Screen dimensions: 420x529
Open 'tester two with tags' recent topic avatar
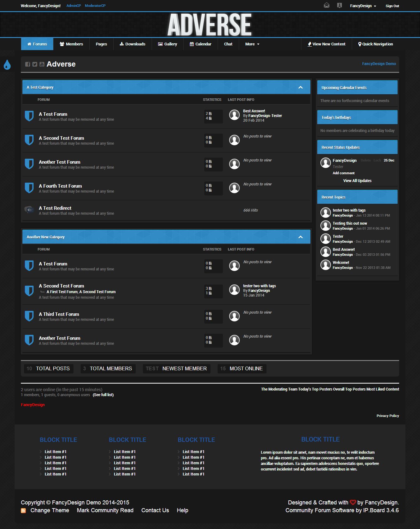tap(325, 213)
